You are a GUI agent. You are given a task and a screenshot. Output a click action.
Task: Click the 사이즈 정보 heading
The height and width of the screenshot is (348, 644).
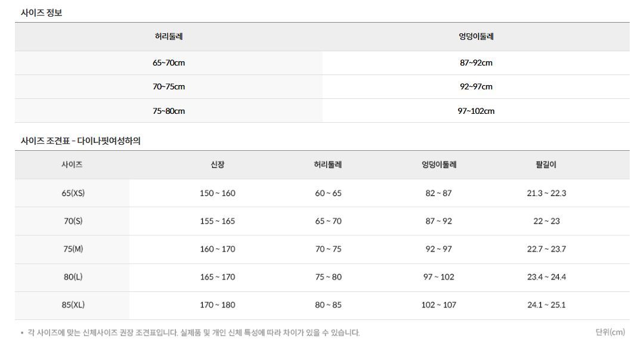tap(42, 13)
